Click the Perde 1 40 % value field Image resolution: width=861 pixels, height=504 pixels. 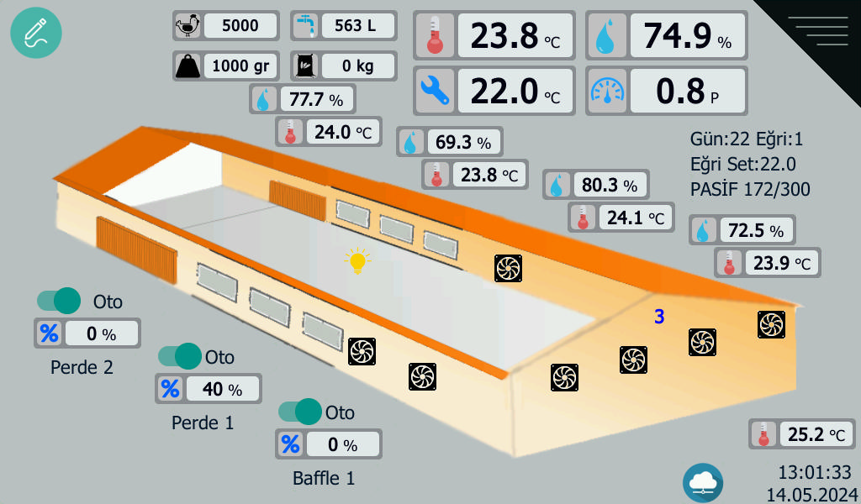pos(223,389)
